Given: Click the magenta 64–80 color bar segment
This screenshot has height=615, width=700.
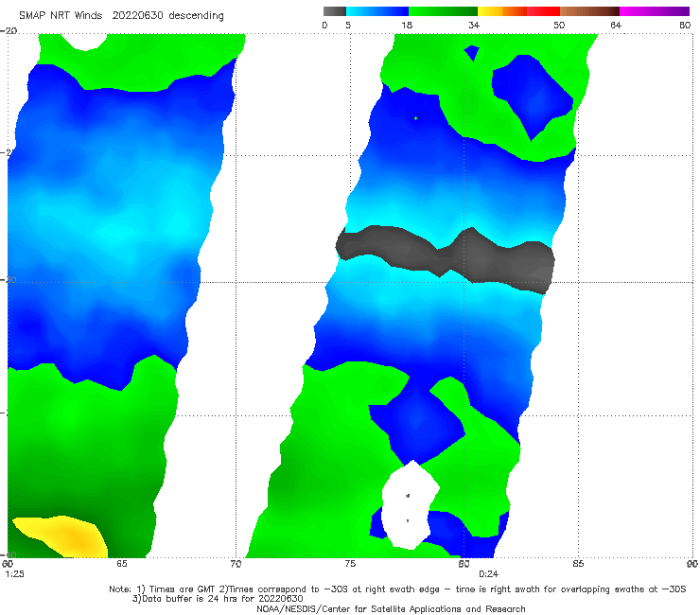Looking at the screenshot, I should click(654, 11).
